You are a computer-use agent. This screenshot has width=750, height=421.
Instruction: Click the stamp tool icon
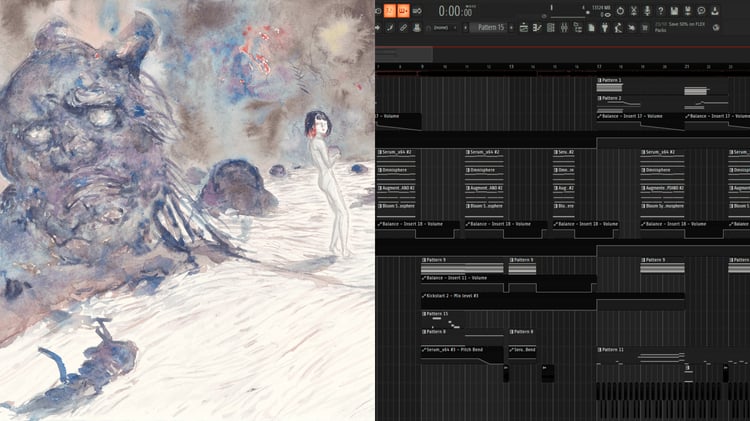417,28
